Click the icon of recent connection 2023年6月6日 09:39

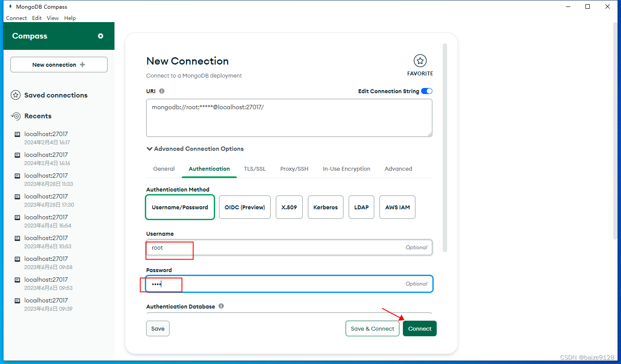pyautogui.click(x=17, y=301)
